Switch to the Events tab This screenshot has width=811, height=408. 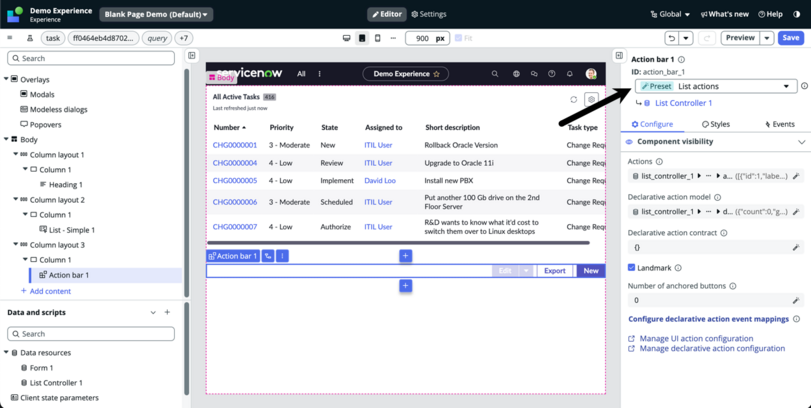(x=779, y=124)
